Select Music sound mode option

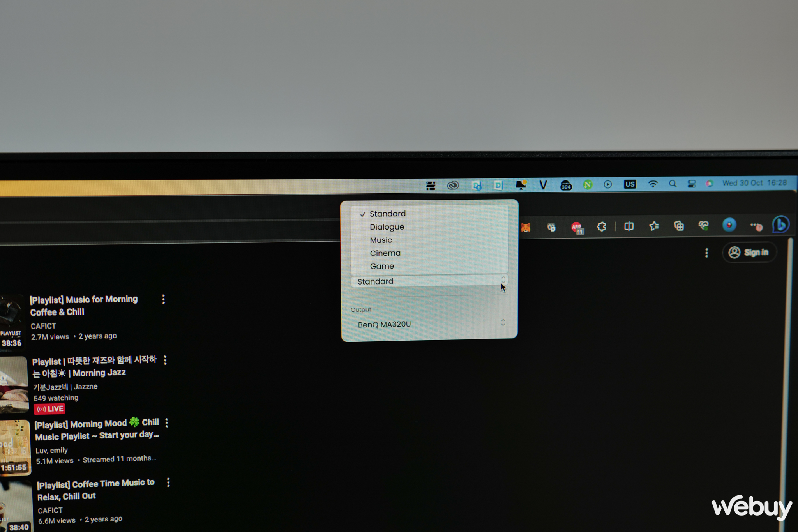380,240
